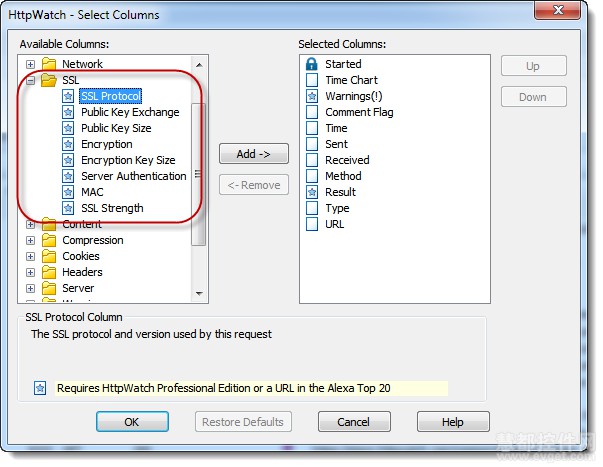The height and width of the screenshot is (467, 603).
Task: Click the Headers folder icon
Action: point(49,272)
